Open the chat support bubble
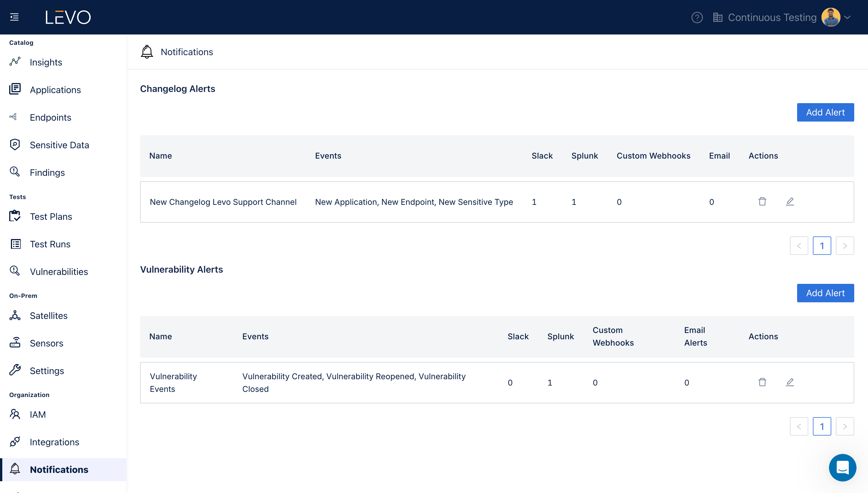 842,468
